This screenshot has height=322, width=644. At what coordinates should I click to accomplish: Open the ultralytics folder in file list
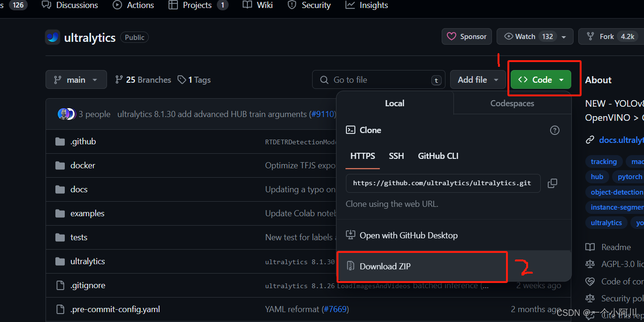click(x=88, y=261)
